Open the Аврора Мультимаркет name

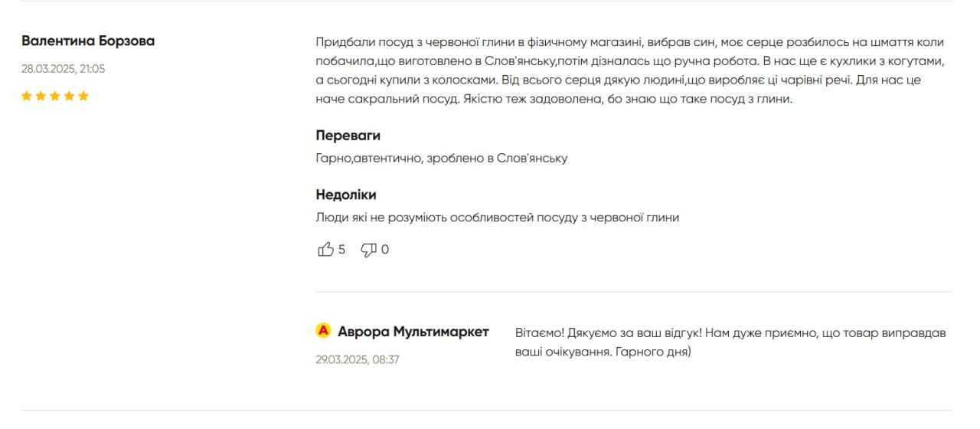[x=413, y=332]
